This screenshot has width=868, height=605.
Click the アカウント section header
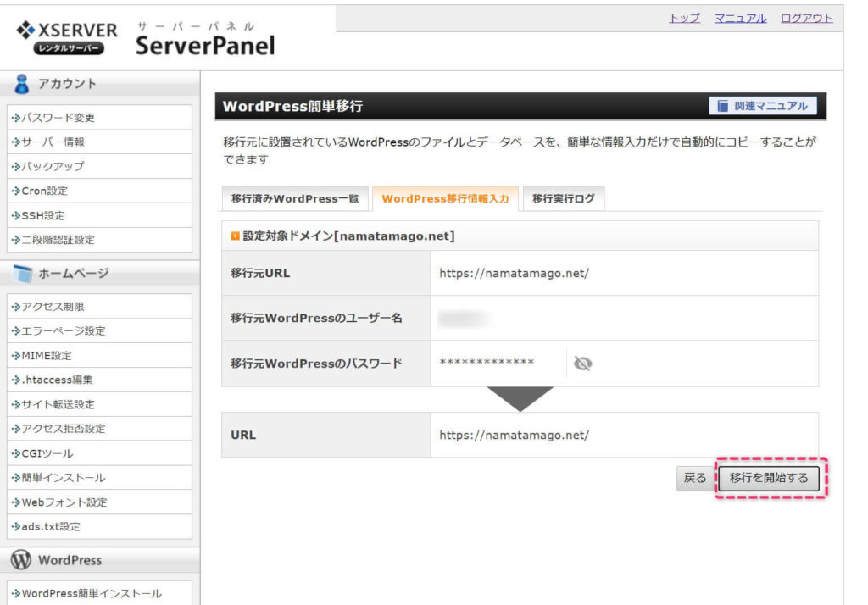[x=100, y=84]
